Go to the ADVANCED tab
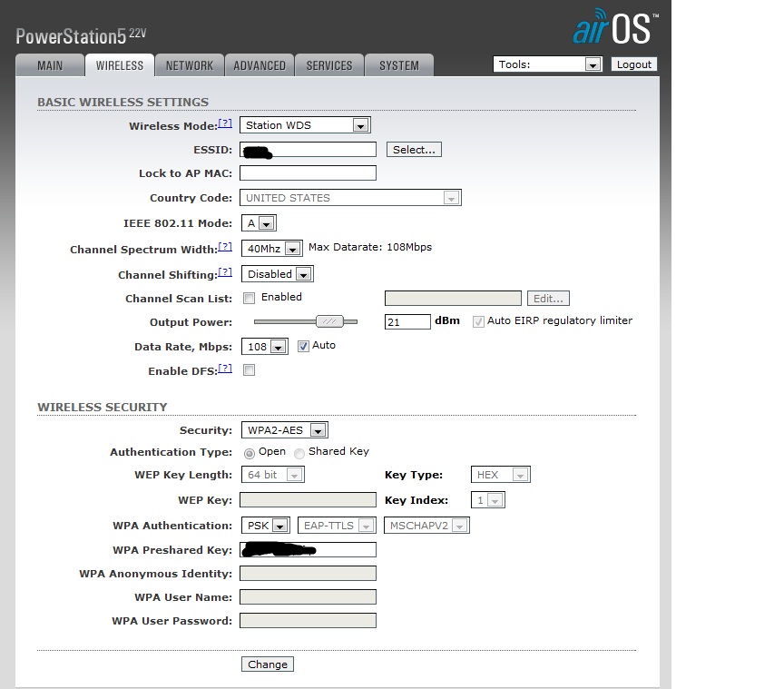The width and height of the screenshot is (784, 689). [x=260, y=65]
